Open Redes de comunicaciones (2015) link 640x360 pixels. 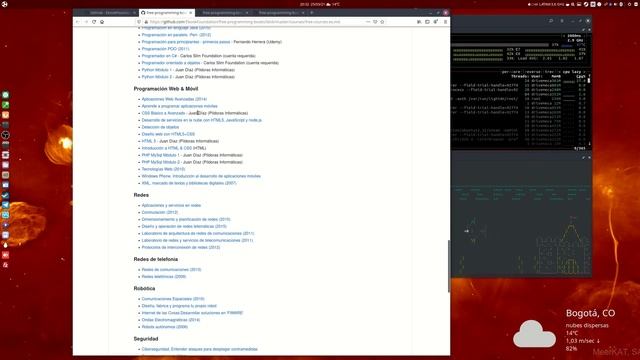click(171, 269)
